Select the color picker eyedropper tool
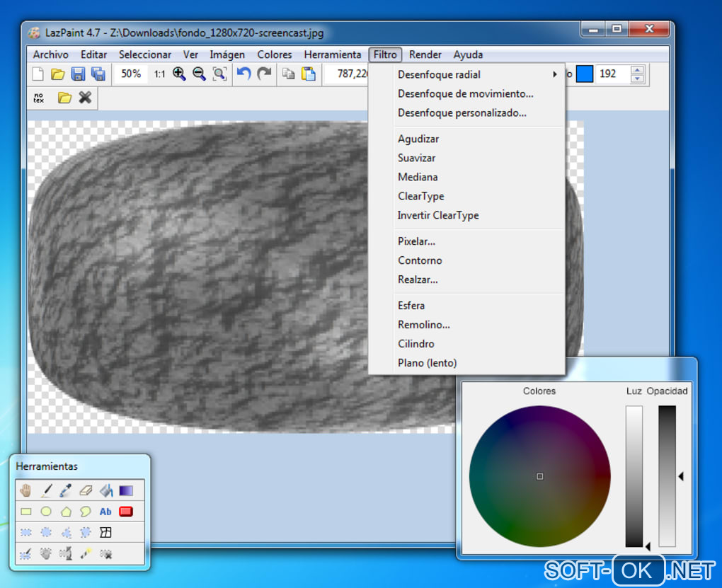 (66, 490)
